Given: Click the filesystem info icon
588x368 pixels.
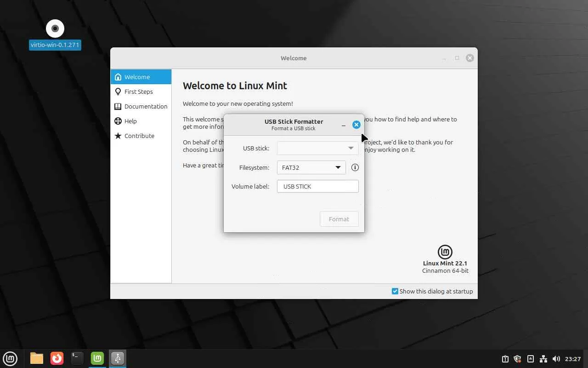Looking at the screenshot, I should coord(355,167).
